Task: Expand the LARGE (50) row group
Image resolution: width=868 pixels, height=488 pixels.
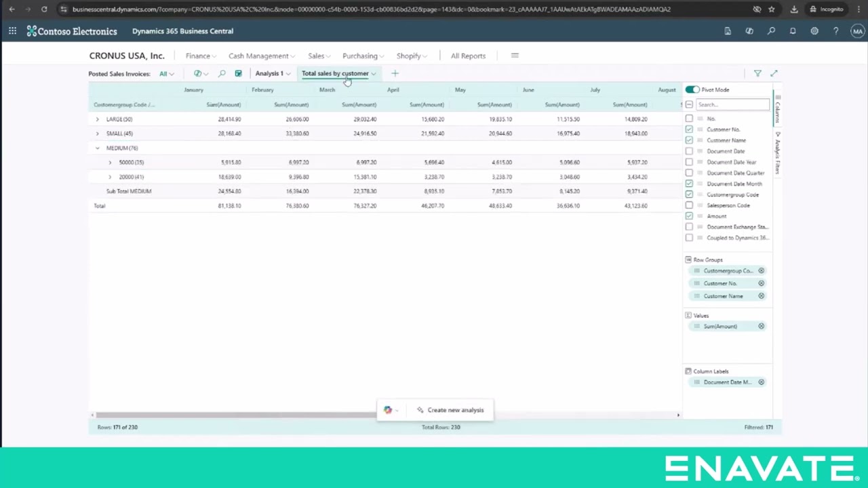Action: pos(97,119)
